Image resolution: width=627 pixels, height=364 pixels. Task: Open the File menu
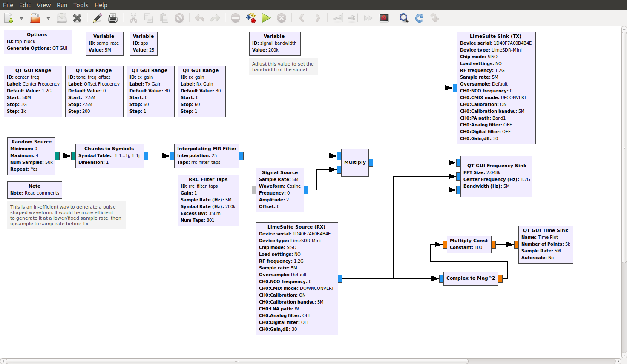click(8, 5)
